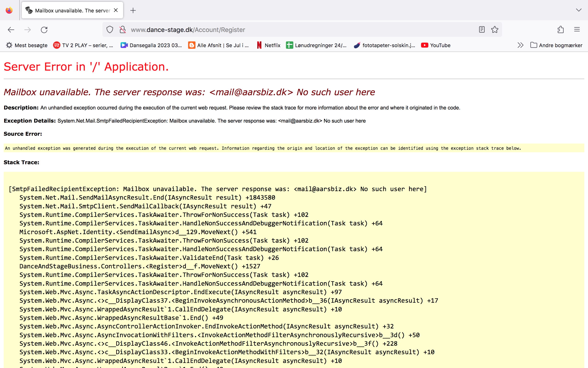Screen dimensions: 588x368
Task: Reload the current page
Action: pos(44,30)
